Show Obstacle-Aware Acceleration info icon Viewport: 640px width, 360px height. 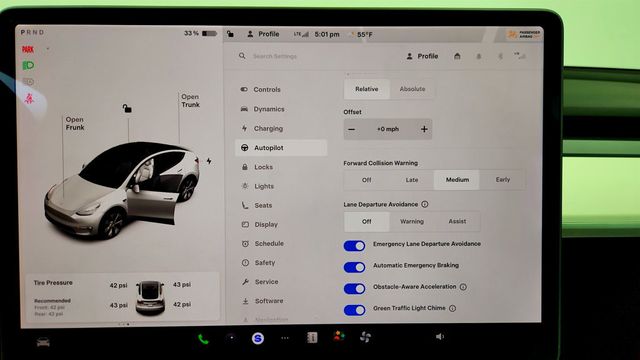click(x=463, y=287)
